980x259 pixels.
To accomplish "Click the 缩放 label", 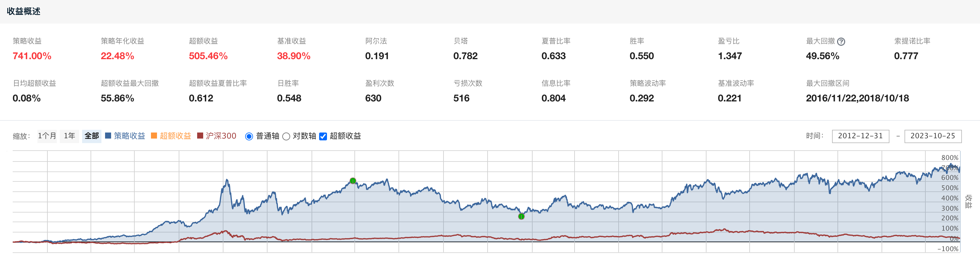I will tap(21, 136).
